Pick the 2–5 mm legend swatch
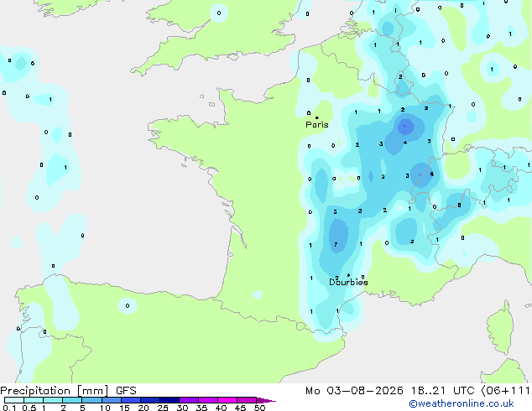 pos(72,400)
